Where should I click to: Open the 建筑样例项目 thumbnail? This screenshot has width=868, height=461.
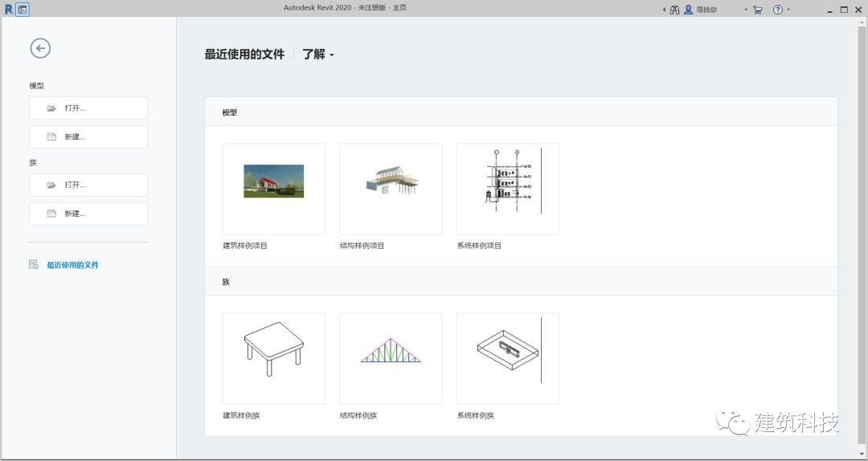tap(274, 189)
